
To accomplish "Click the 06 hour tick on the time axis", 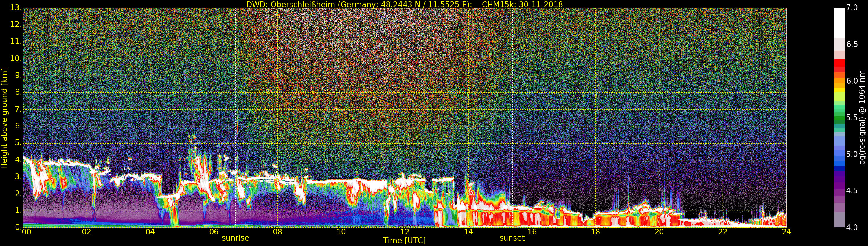I will (x=214, y=232).
